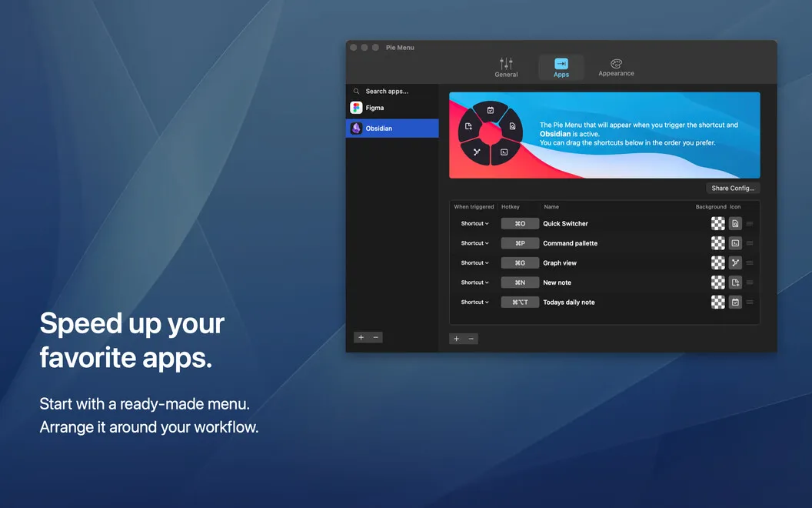
Task: Click the Command pallette row reorder handle
Action: pos(750,243)
